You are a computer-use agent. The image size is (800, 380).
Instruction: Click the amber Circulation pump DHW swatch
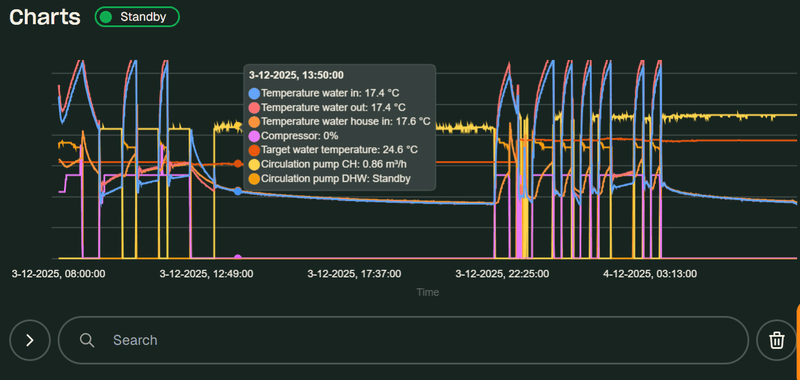254,179
